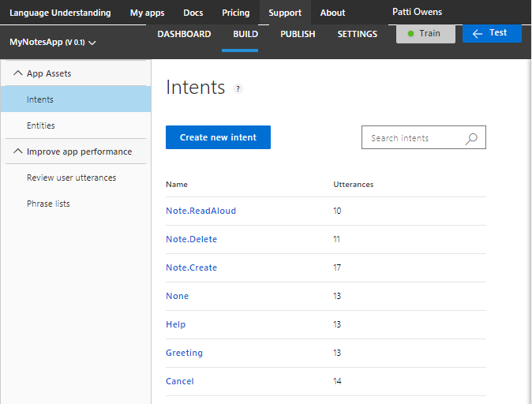
Task: Open the Cancel intent
Action: coord(179,381)
